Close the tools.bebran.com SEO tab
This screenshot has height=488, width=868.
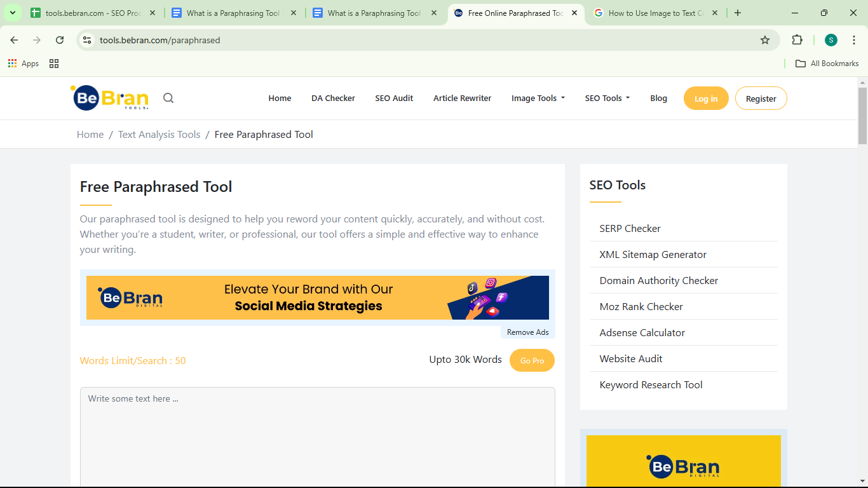point(153,13)
